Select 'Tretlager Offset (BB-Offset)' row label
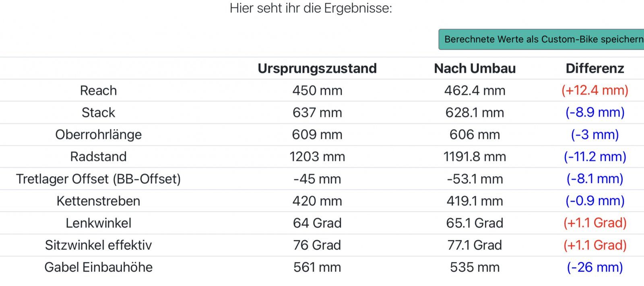This screenshot has width=644, height=286. point(98,179)
